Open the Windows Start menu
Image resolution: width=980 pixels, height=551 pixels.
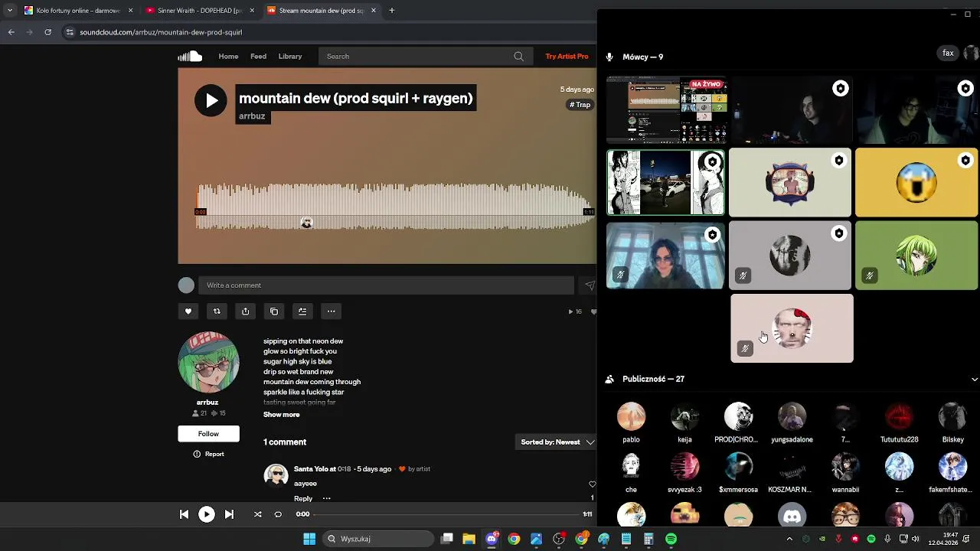pyautogui.click(x=309, y=539)
